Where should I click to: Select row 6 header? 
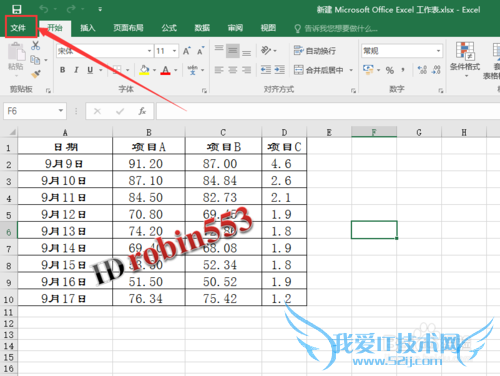[x=9, y=231]
